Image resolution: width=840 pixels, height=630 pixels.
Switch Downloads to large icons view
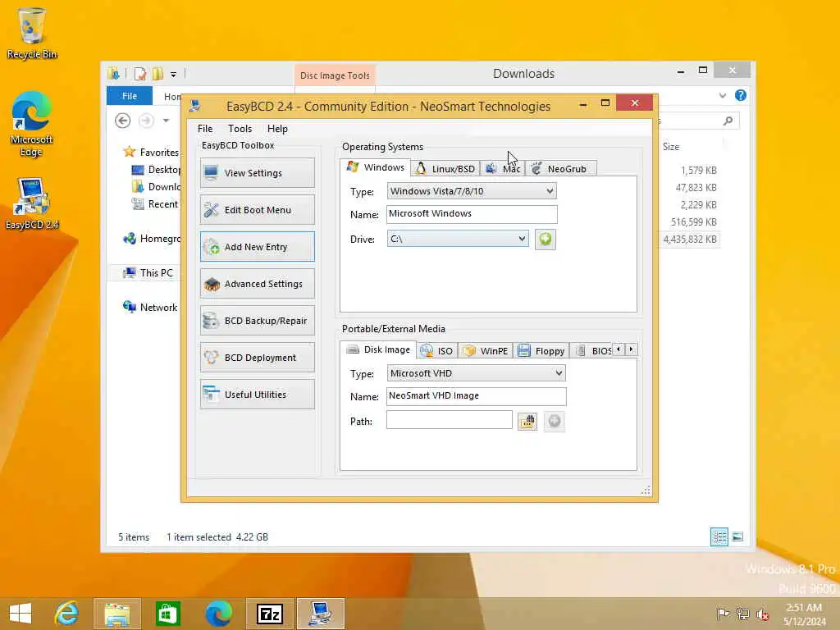(737, 536)
